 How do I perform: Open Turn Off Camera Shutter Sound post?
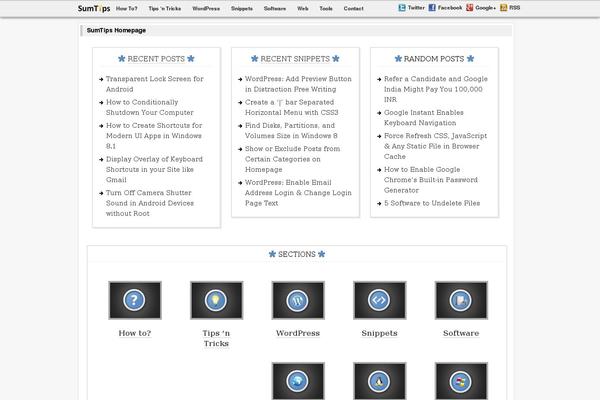pos(150,203)
